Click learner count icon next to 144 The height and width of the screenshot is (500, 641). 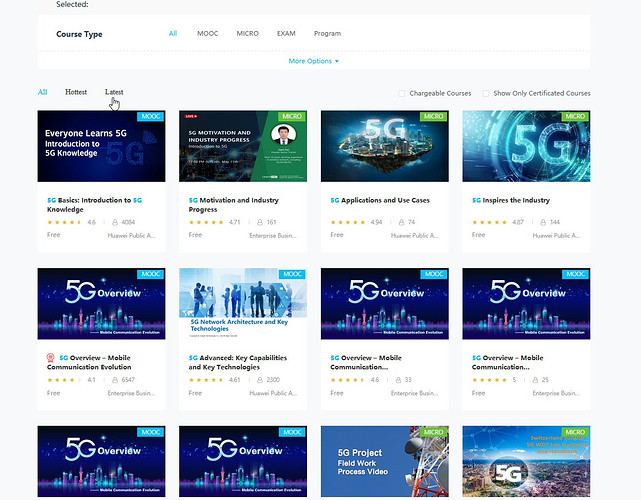[543, 222]
